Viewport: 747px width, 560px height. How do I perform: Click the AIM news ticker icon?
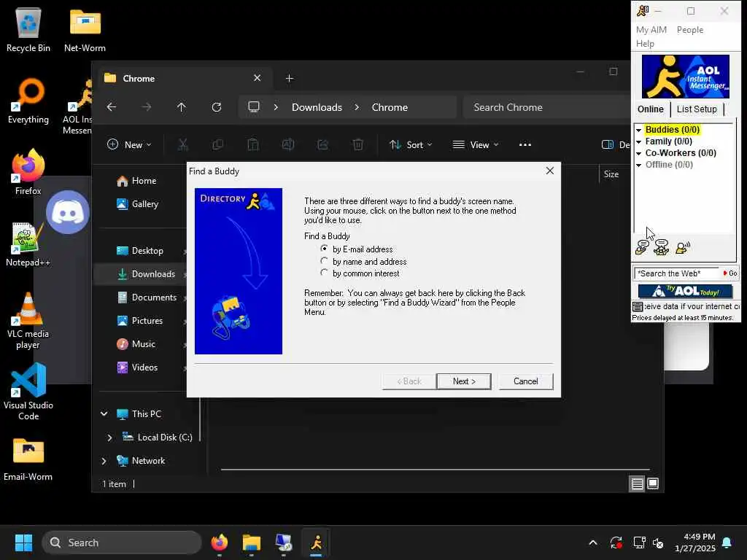click(x=638, y=307)
